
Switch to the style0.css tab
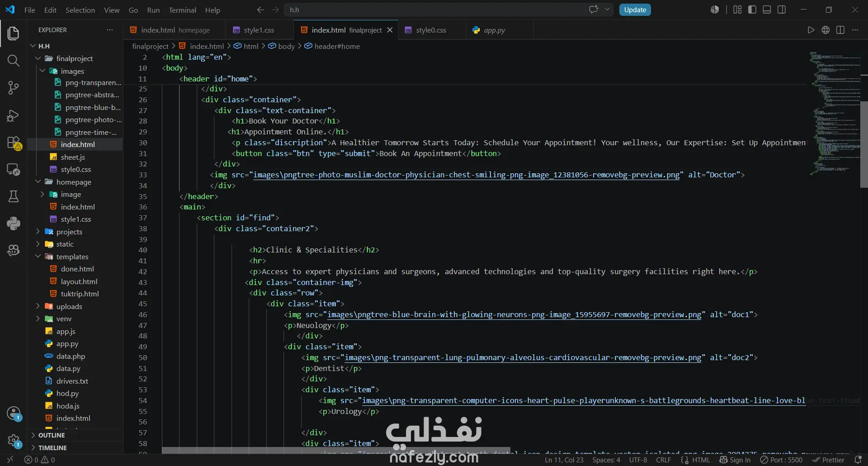(431, 30)
